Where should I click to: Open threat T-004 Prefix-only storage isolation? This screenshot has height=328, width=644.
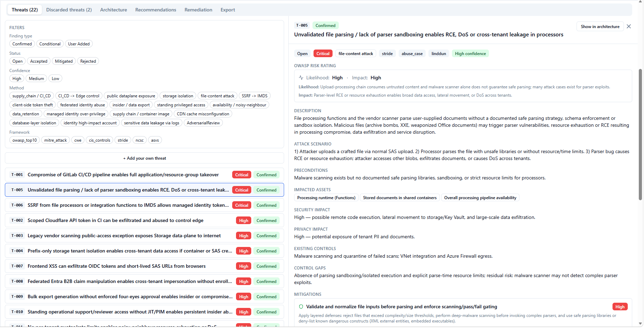click(145, 251)
